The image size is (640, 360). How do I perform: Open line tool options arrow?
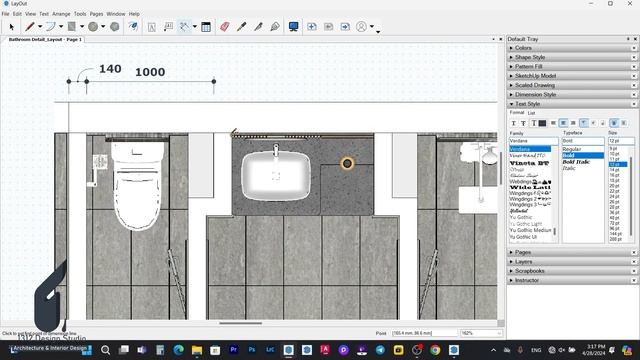click(x=40, y=27)
